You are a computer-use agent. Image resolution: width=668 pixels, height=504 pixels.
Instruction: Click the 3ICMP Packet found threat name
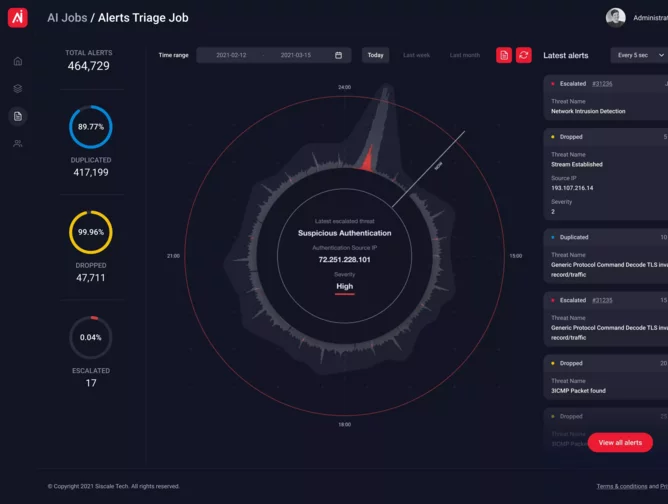point(578,391)
